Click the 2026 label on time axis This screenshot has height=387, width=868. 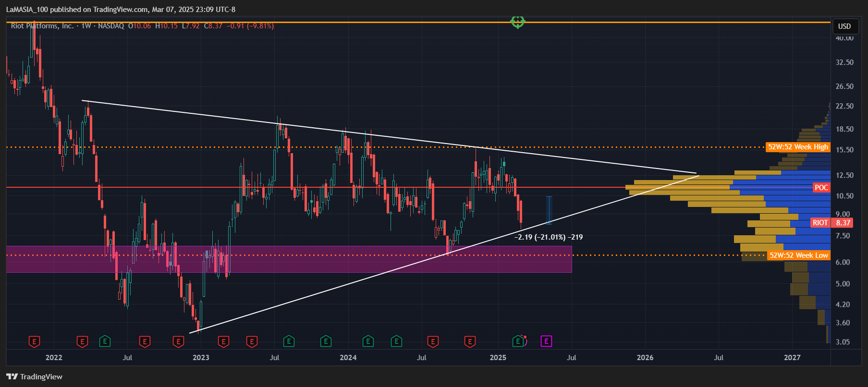tap(645, 358)
